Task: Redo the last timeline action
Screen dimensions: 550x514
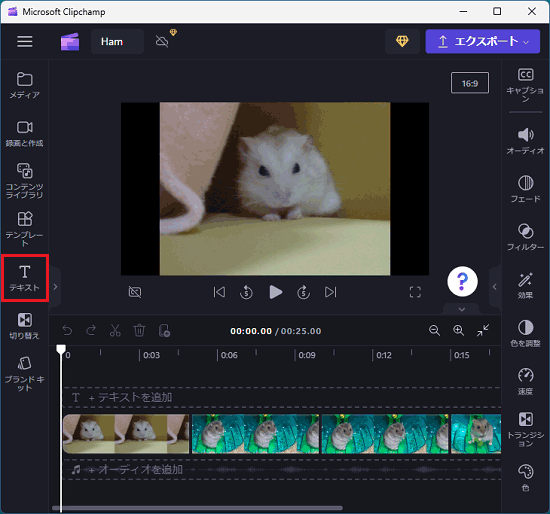Action: (x=91, y=331)
